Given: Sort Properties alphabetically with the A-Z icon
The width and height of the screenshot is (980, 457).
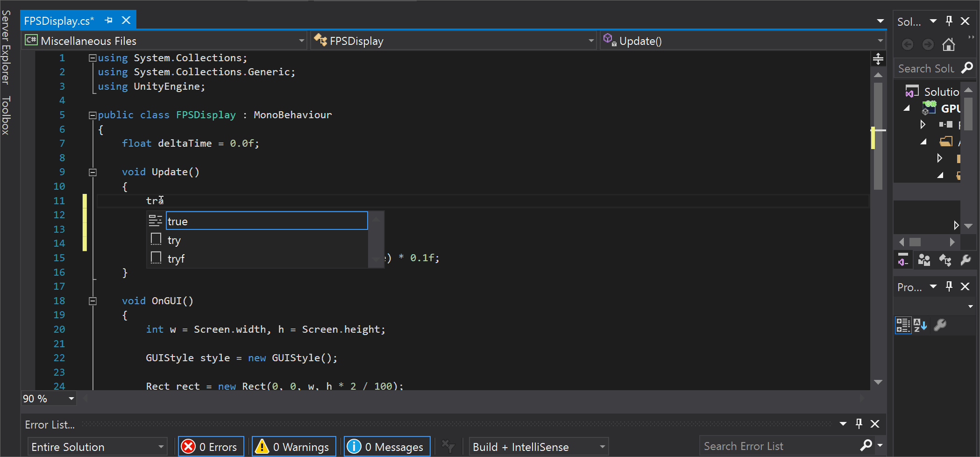Looking at the screenshot, I should pos(921,325).
